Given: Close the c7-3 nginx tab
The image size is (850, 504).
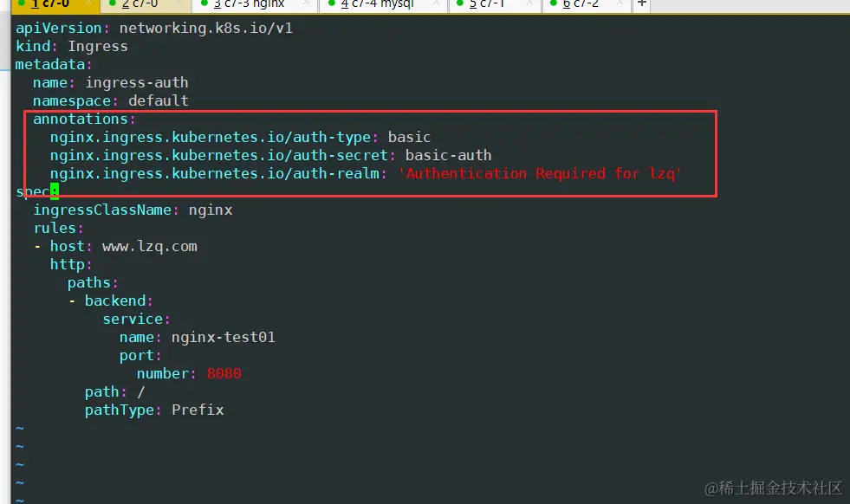Looking at the screenshot, I should [306, 3].
